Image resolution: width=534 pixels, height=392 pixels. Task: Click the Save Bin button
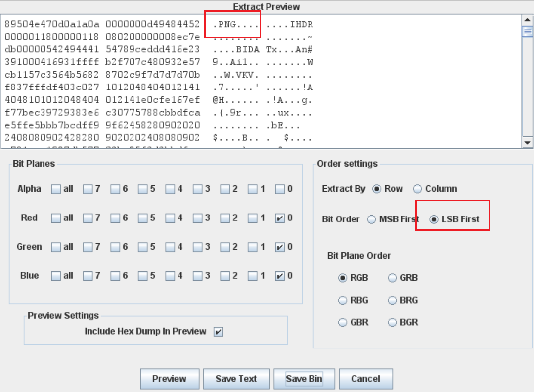pos(304,379)
